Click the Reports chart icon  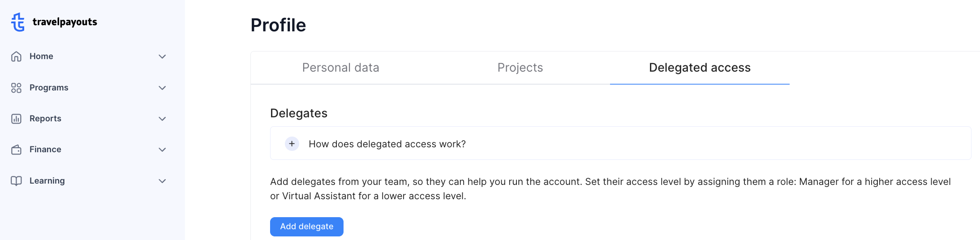pos(16,119)
